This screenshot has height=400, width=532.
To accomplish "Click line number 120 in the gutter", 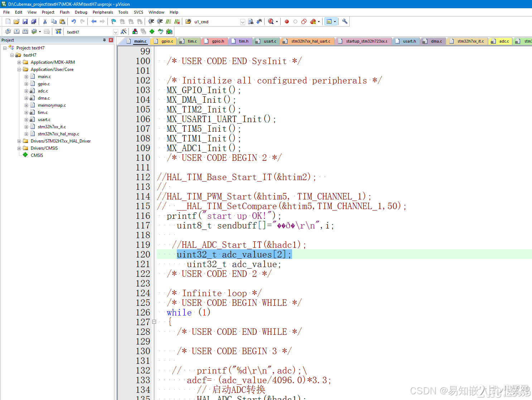I will pos(143,254).
